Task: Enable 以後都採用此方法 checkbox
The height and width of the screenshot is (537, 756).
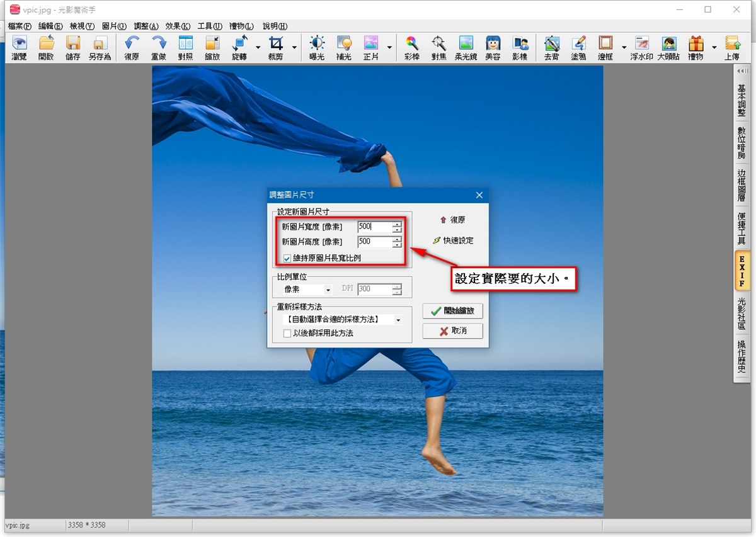Action: [287, 333]
